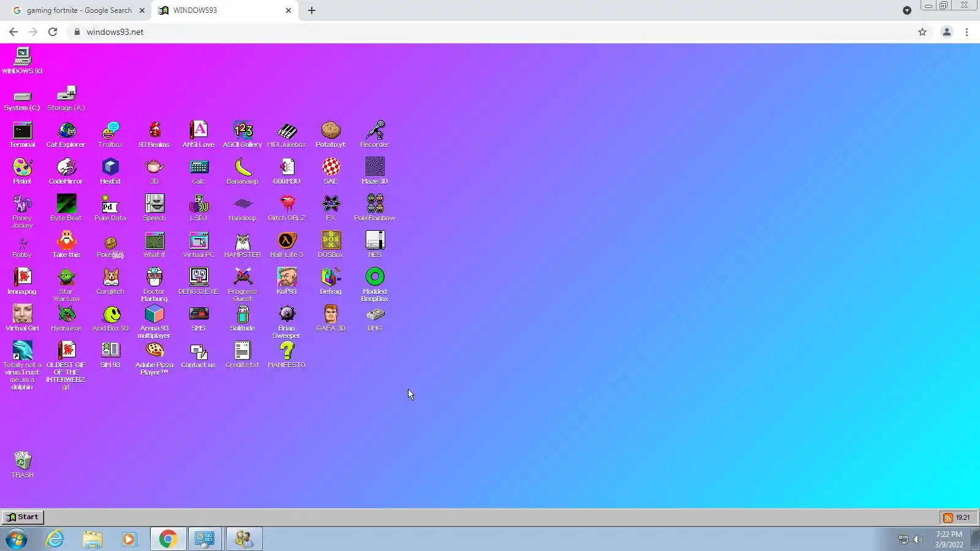
Task: Bookmark this page with the star
Action: [x=922, y=32]
